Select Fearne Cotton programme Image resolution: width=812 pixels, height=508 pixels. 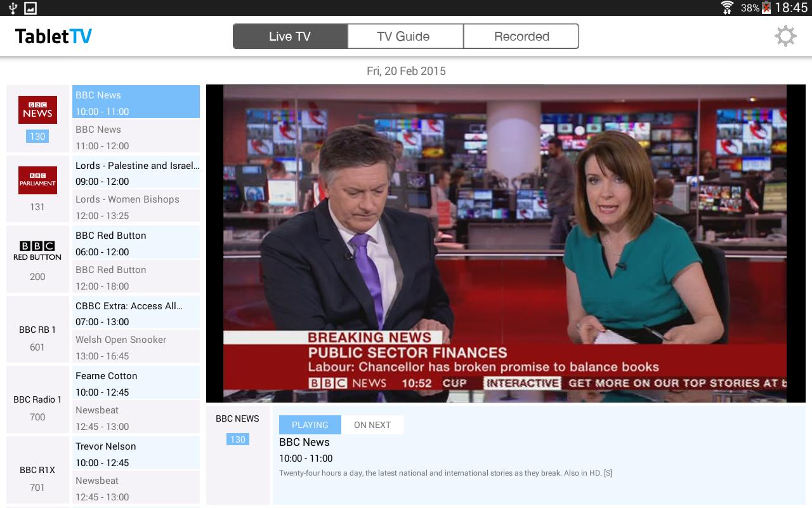(x=136, y=383)
